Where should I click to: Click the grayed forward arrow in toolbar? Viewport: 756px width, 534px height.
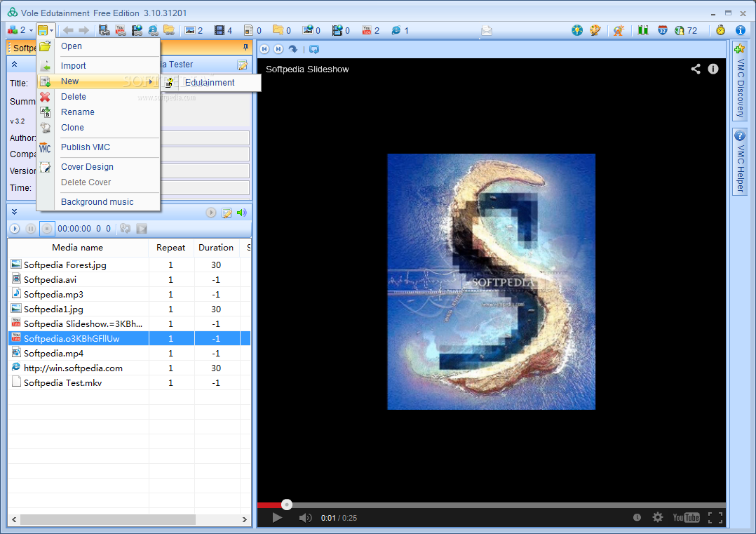click(x=84, y=30)
